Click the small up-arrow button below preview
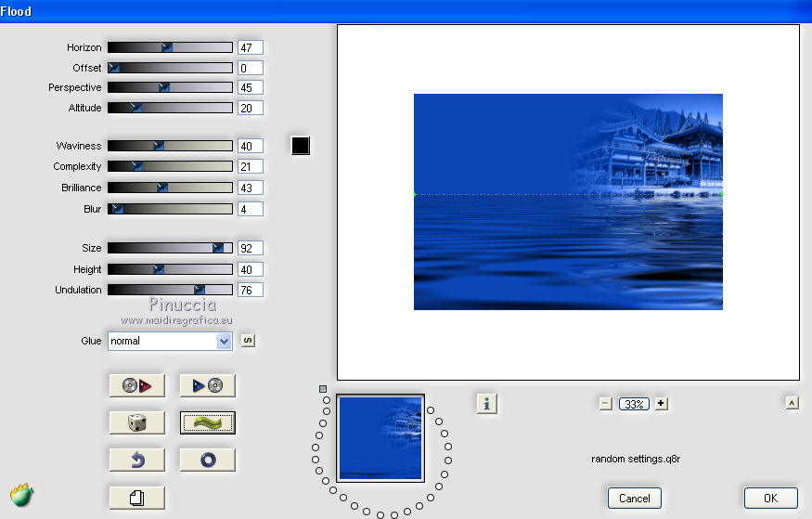This screenshot has height=519, width=812. tap(792, 403)
